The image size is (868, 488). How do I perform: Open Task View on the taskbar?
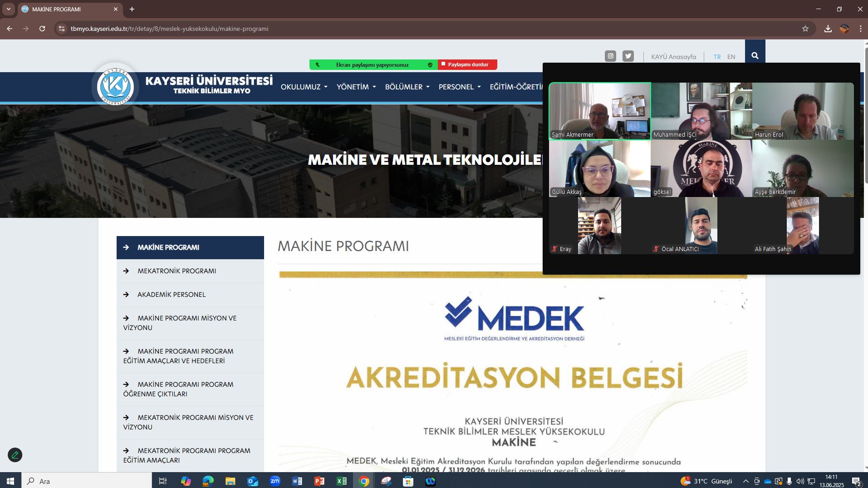(163, 481)
